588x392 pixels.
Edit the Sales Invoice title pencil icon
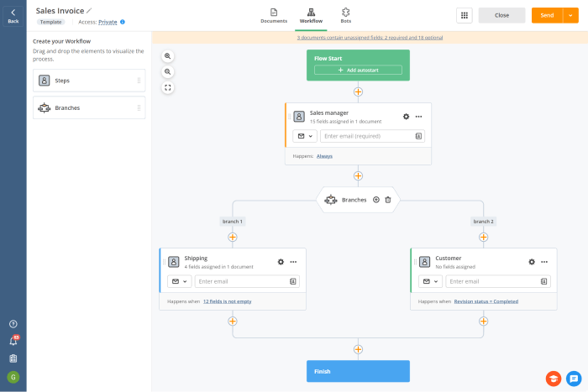pos(89,11)
